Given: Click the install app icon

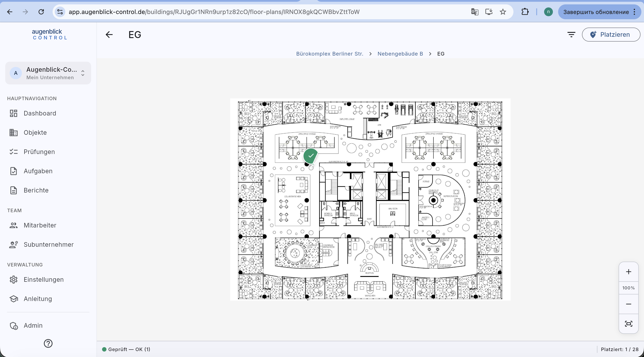Looking at the screenshot, I should pos(489,12).
